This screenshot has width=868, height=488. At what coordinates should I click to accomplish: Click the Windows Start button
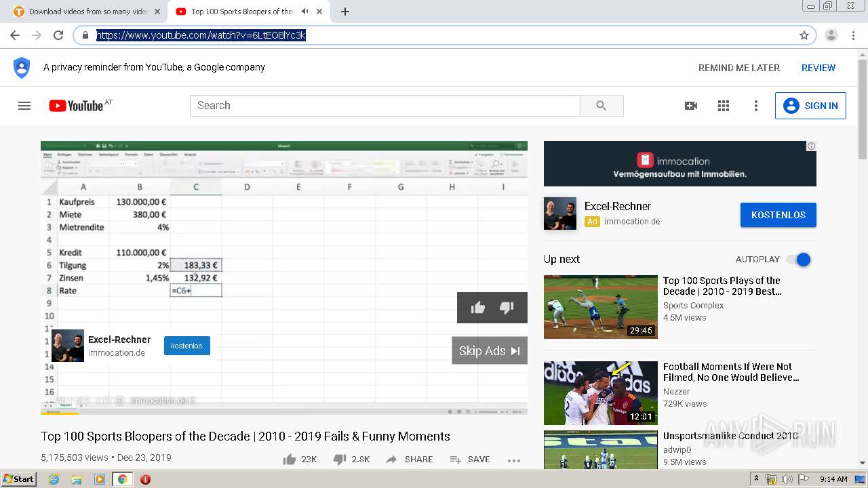coord(19,479)
